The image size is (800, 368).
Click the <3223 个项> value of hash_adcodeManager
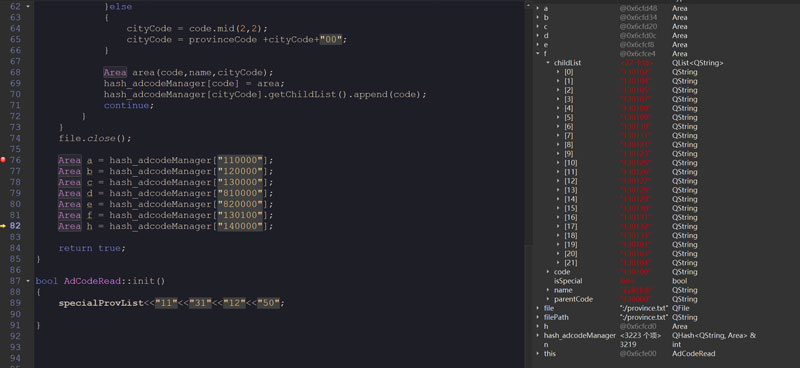(640, 335)
